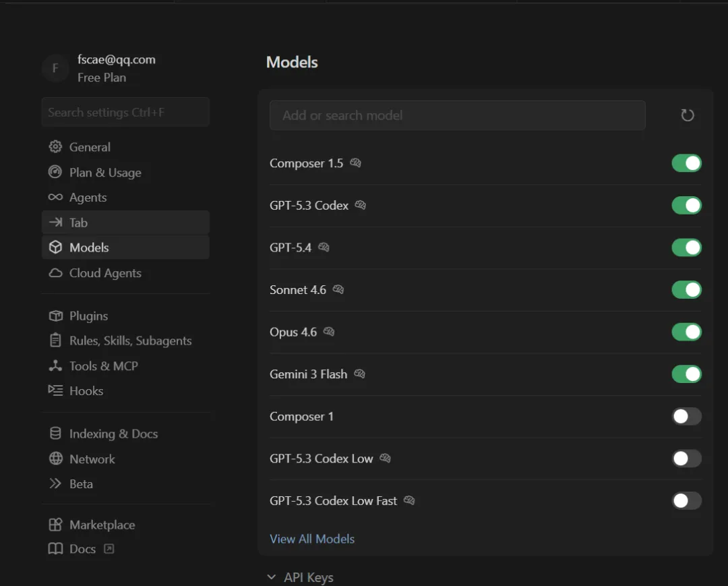Turn off the Sonnet 4.6 toggle

pos(686,290)
